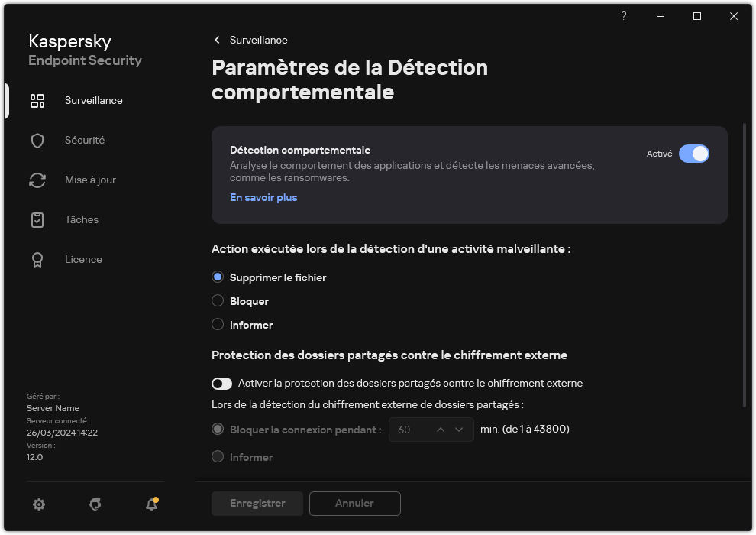Disable the Détection comportementale switch

tap(694, 154)
